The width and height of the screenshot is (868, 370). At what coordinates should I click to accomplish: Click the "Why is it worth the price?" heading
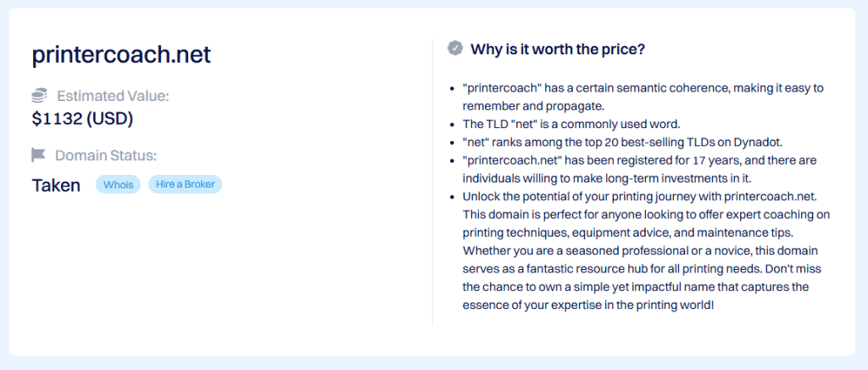[x=558, y=49]
